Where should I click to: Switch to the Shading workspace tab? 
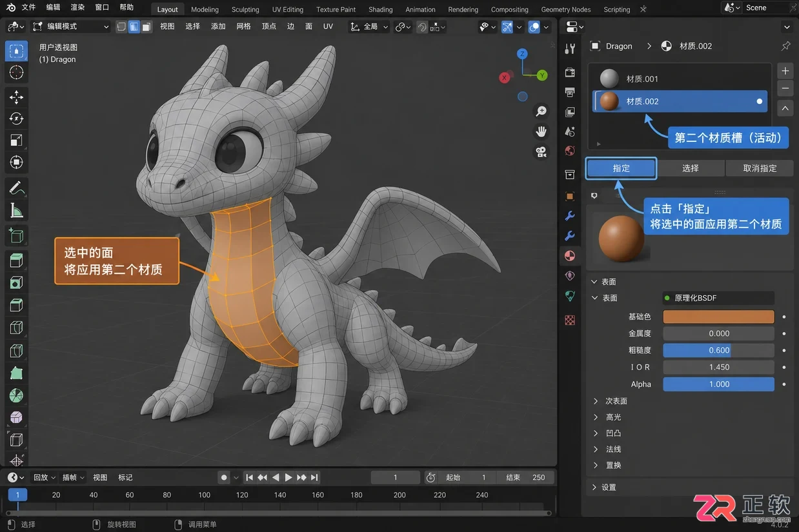380,10
